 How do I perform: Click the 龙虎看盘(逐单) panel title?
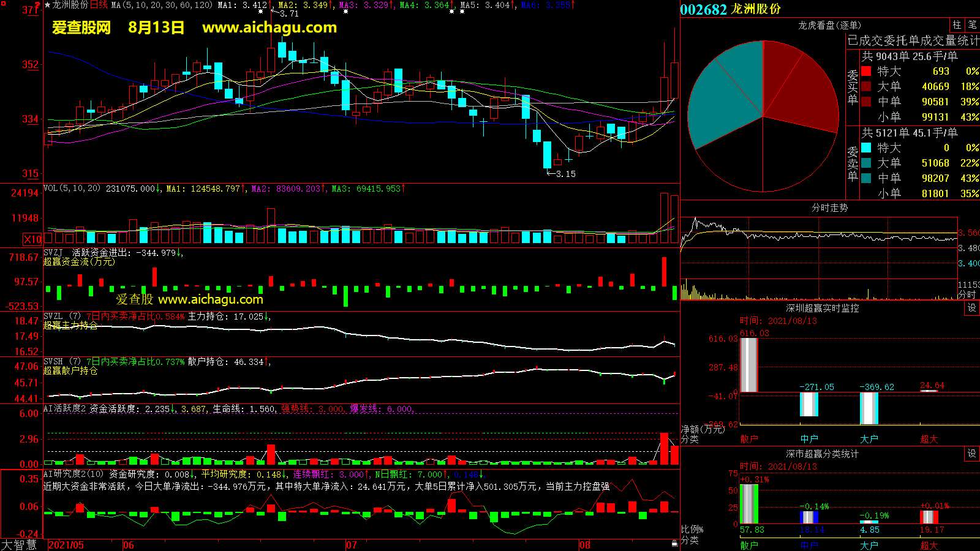tap(829, 25)
